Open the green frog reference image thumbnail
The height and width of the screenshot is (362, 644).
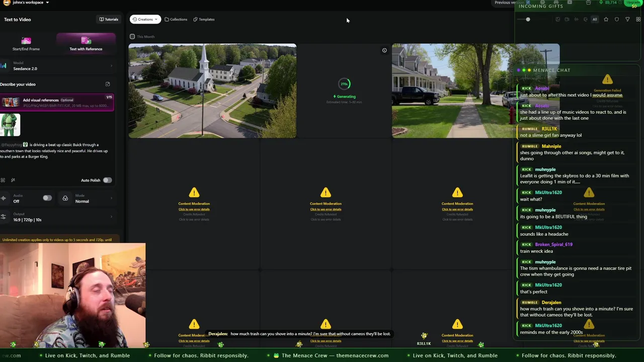pyautogui.click(x=10, y=125)
